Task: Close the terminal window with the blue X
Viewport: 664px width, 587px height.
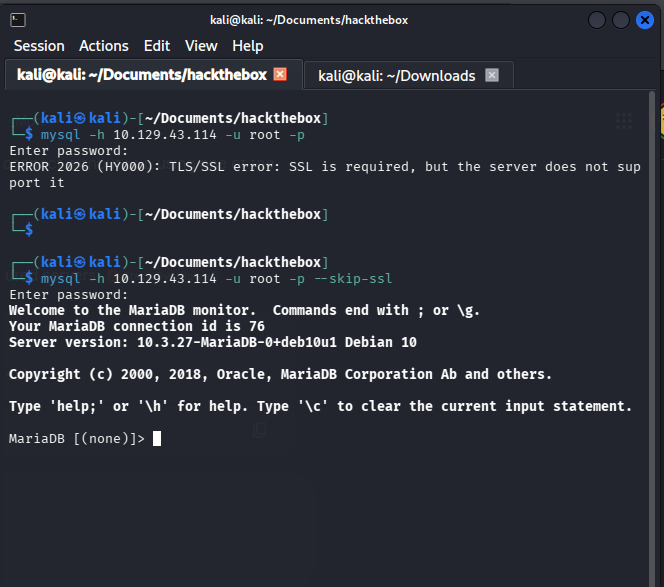Action: tap(645, 20)
